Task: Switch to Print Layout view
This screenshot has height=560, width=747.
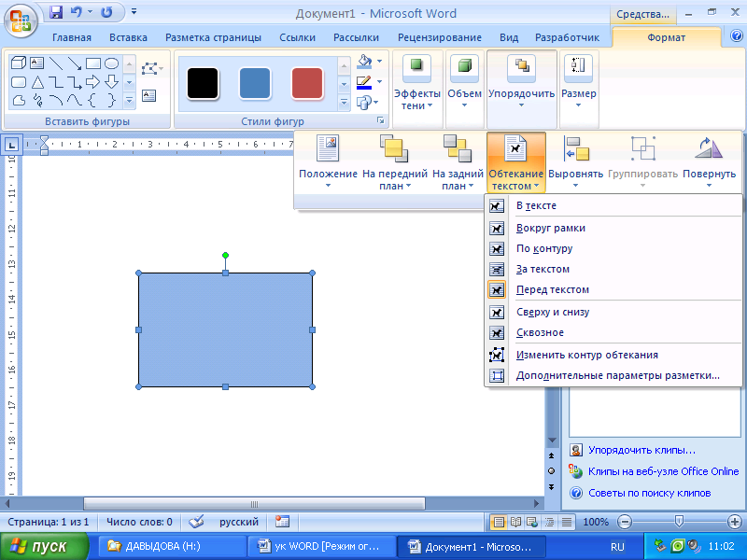Action: point(499,523)
